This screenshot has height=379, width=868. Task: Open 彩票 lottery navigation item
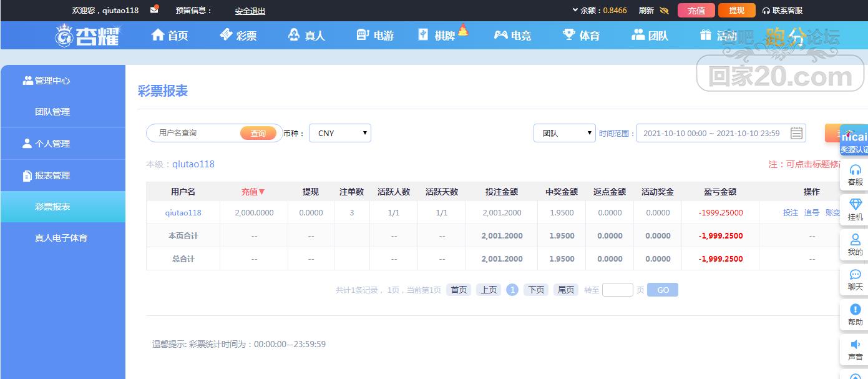(238, 36)
